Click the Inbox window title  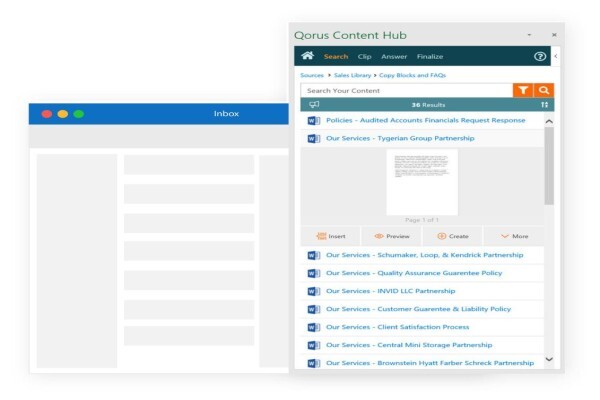click(x=226, y=114)
